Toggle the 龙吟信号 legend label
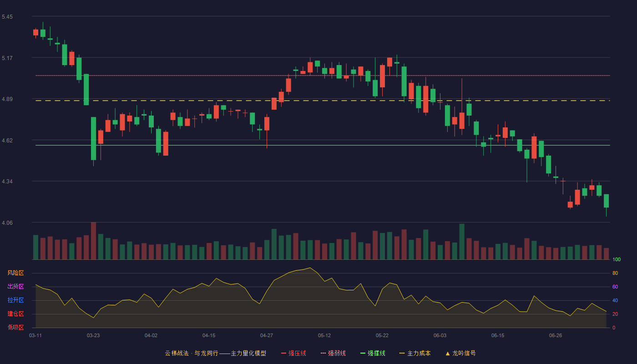Screen dimensions: 637x364 click(x=464, y=353)
